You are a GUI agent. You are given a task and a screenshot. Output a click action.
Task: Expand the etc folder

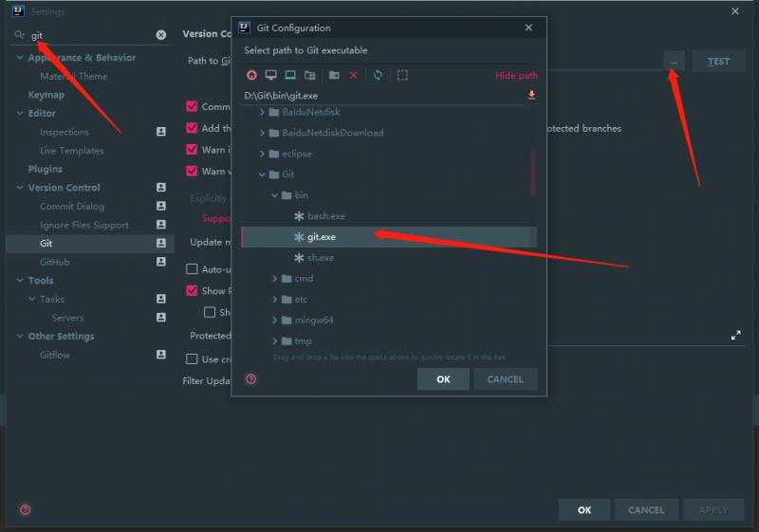pos(274,300)
